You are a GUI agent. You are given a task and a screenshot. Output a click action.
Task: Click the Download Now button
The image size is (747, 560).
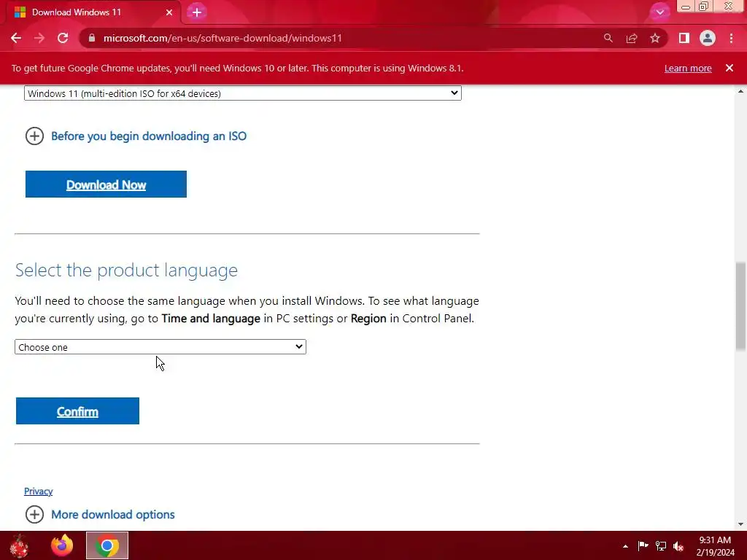pos(106,184)
